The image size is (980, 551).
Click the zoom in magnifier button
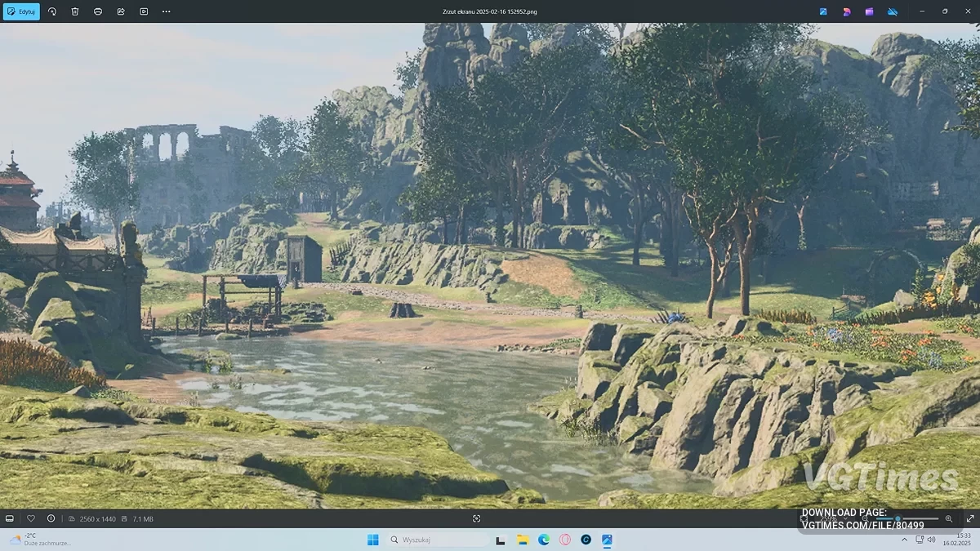tap(949, 518)
